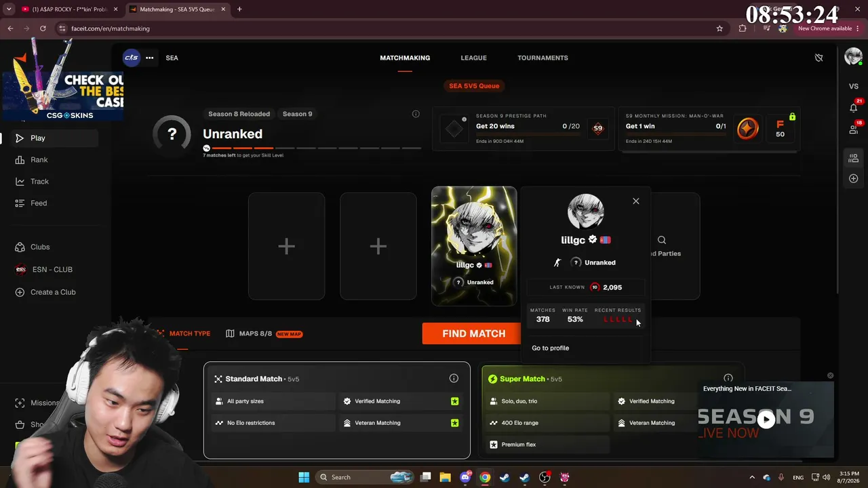The image size is (868, 488).
Task: Open the TOURNAMENTS tab
Action: click(542, 58)
